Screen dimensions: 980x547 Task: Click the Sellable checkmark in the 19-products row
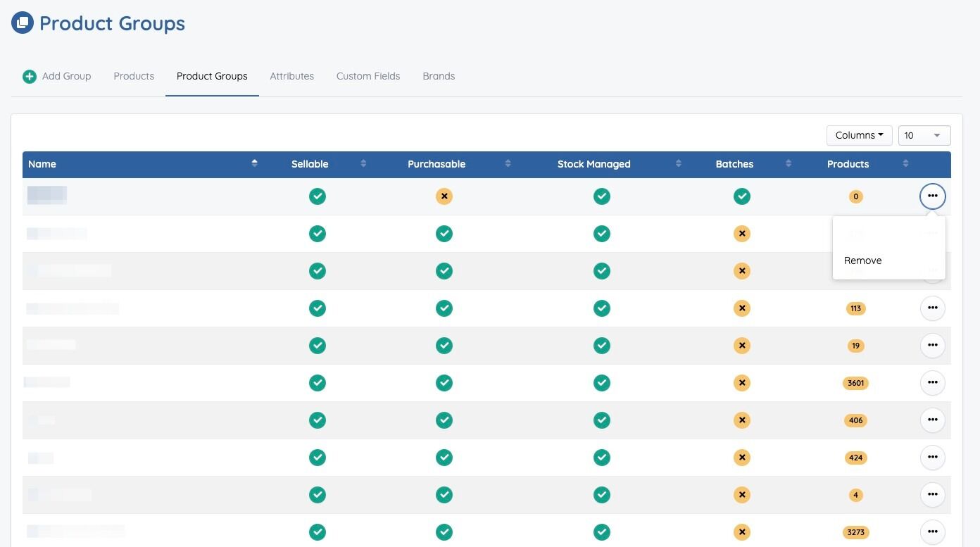tap(318, 346)
